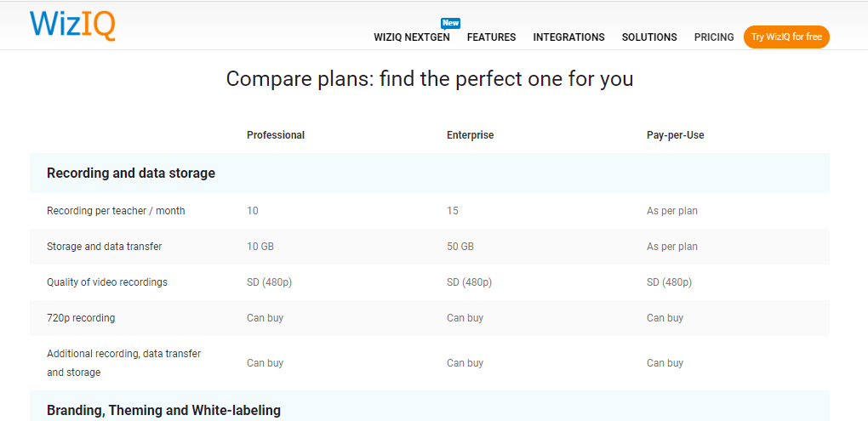Viewport: 868px width, 421px height.
Task: Click Pay-per-Use Can buy for 720p recording
Action: point(665,318)
